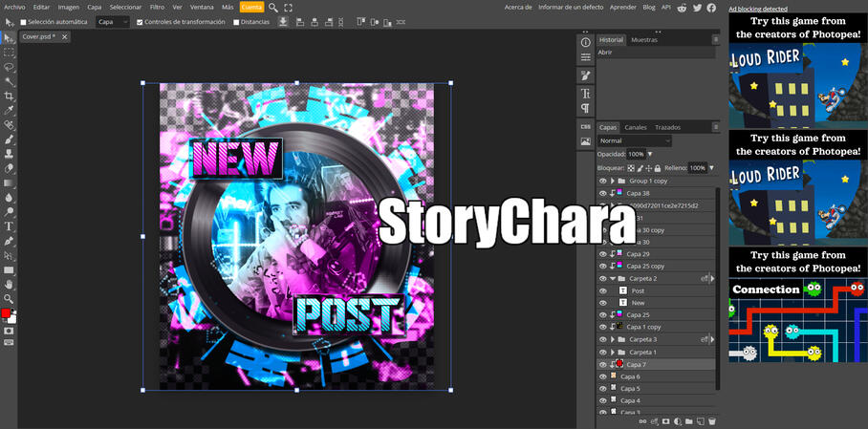Click the red foreground color swatch
Image resolution: width=868 pixels, height=429 pixels.
point(6,313)
